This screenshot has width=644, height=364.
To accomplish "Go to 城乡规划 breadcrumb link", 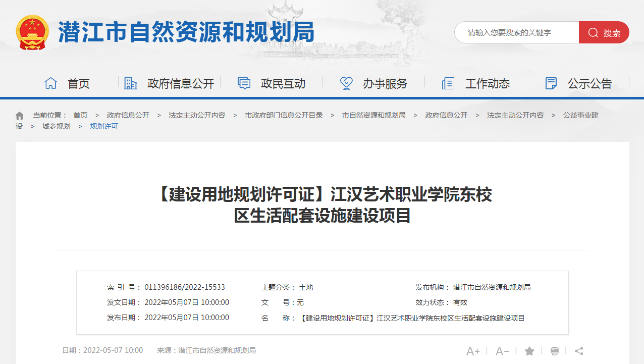I will click(x=57, y=126).
